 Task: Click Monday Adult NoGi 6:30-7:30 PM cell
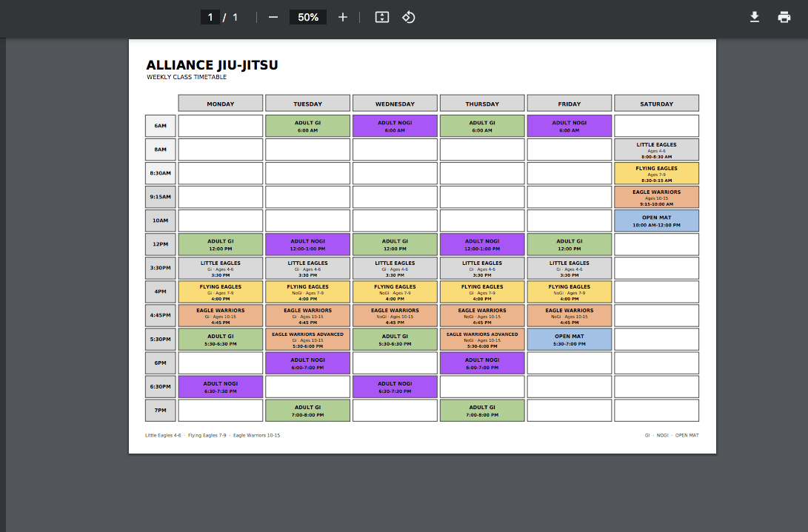click(221, 387)
